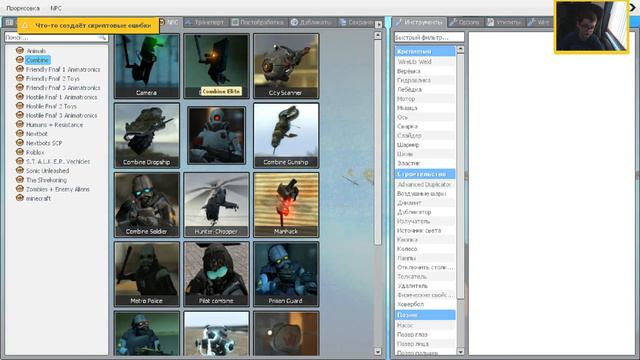Spawn the Combine Soldier NPC
The width and height of the screenshot is (640, 360).
[147, 205]
